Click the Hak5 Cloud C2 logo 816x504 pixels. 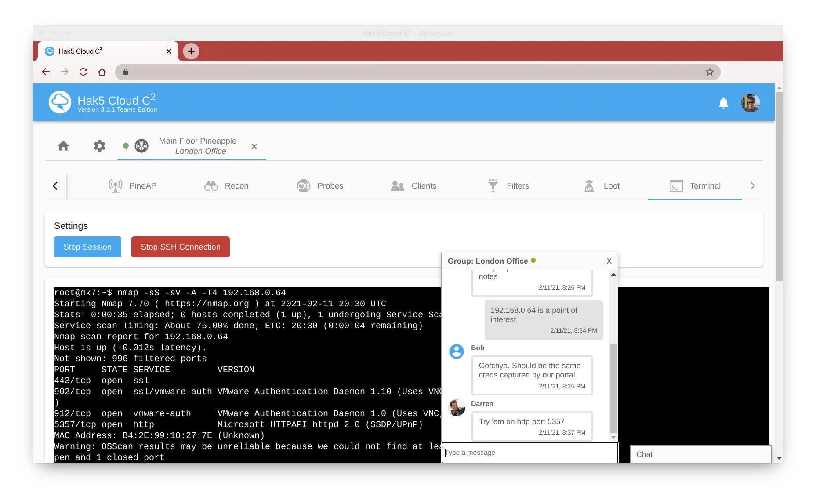[60, 102]
